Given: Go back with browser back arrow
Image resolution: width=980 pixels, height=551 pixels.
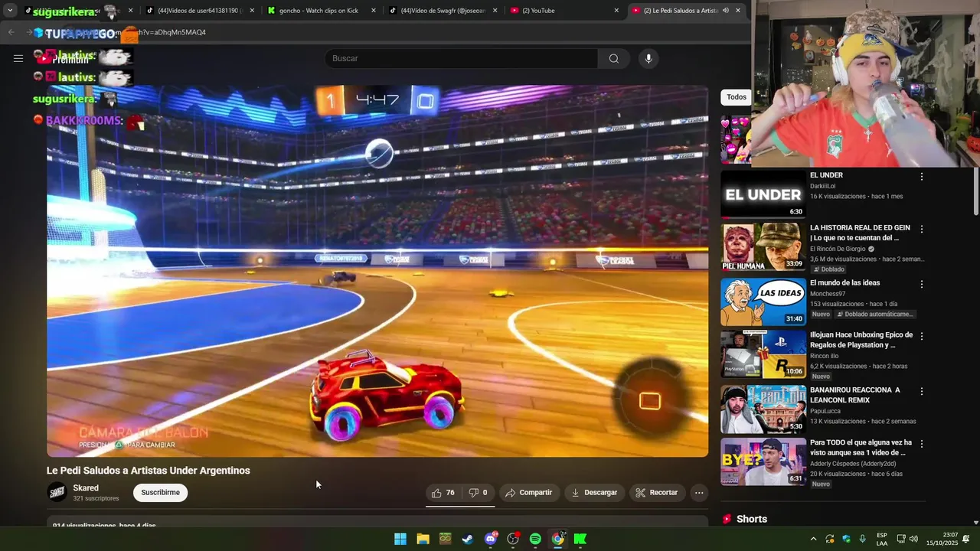Looking at the screenshot, I should point(11,32).
